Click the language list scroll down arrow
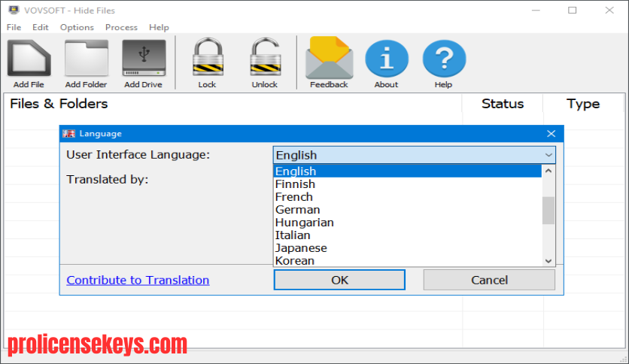 point(548,261)
